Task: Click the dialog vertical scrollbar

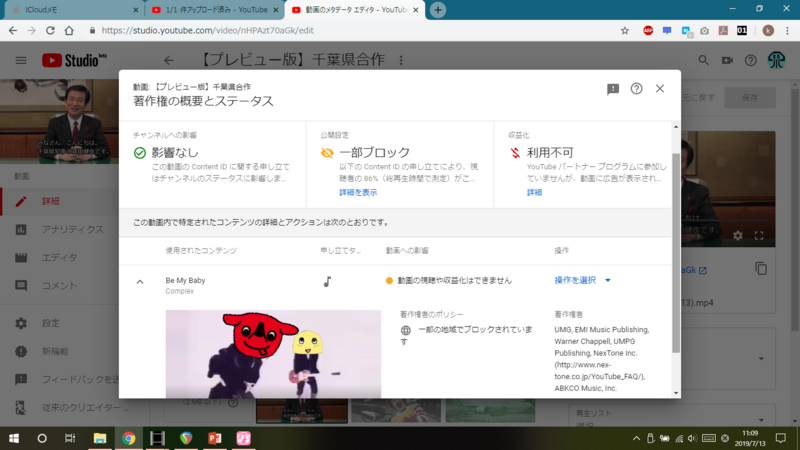Action: [676, 253]
